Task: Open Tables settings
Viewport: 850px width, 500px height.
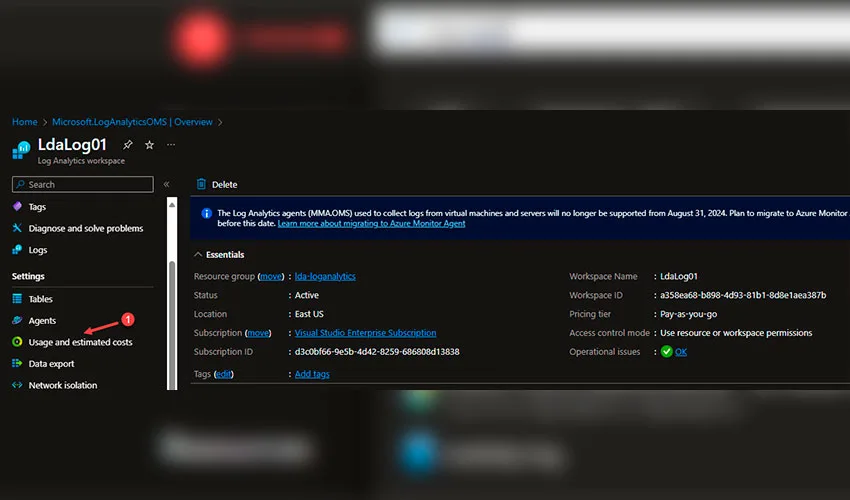Action: pos(40,299)
